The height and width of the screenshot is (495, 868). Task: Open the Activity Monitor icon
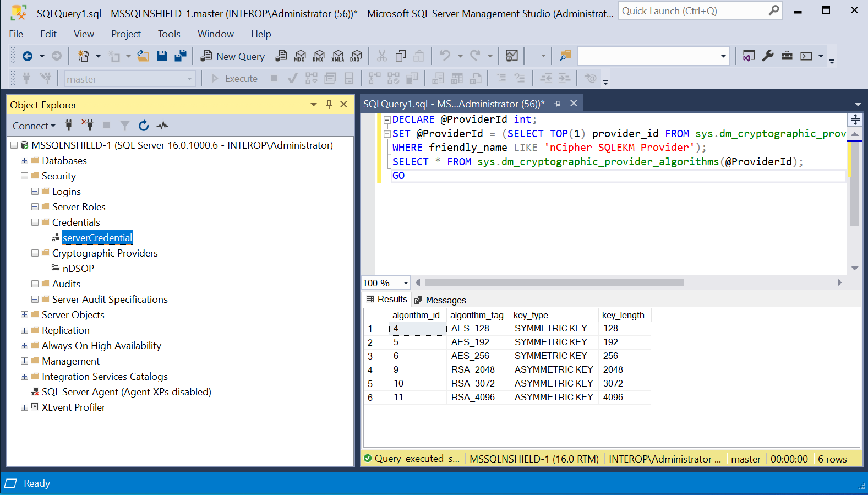point(512,56)
